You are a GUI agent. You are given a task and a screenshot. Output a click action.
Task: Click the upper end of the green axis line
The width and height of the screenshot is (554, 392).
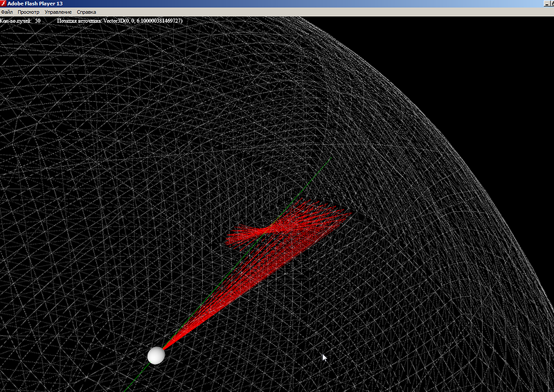tap(328, 162)
